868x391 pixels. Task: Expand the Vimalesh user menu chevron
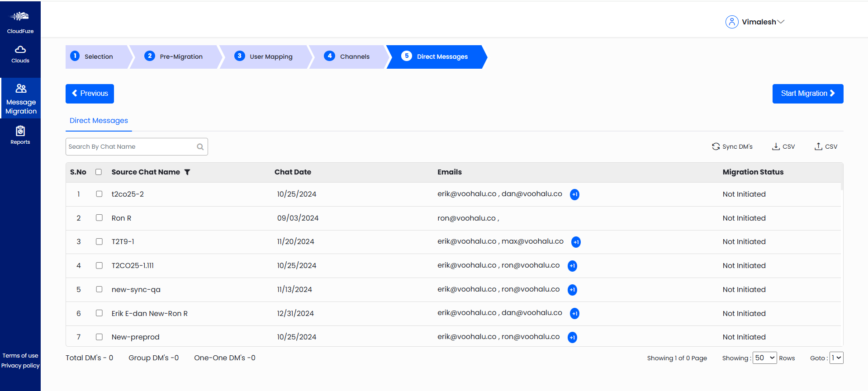coord(781,22)
